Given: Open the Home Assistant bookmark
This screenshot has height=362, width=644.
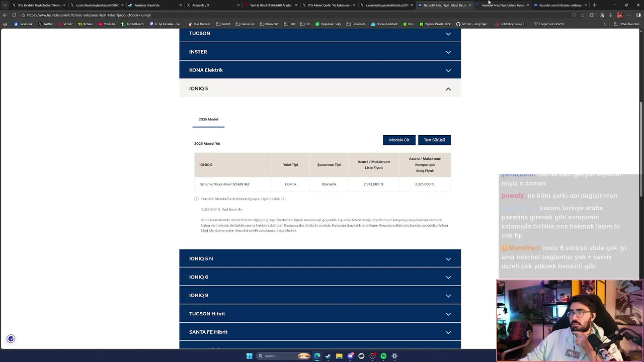Looking at the screenshot, I should point(384,24).
